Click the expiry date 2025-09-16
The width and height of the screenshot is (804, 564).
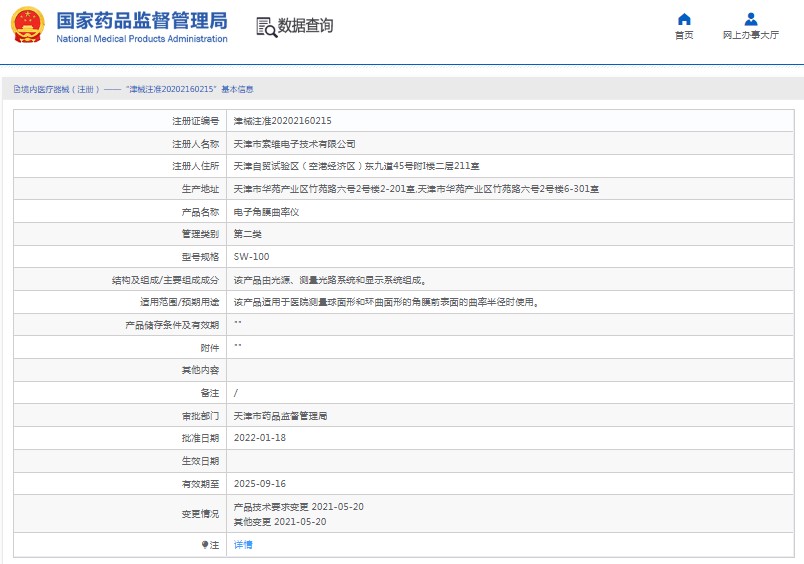coord(259,484)
